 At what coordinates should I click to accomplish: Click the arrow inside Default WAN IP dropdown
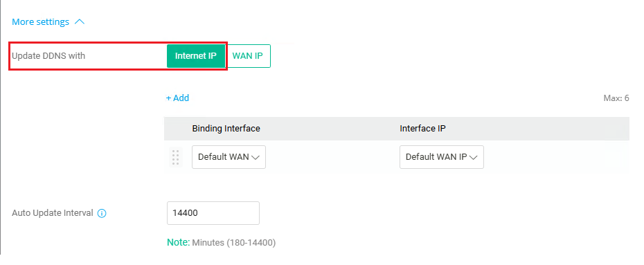[473, 157]
